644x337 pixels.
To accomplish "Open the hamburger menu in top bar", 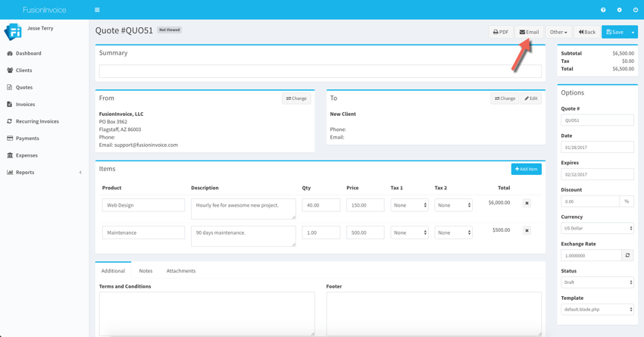I will 97,10.
